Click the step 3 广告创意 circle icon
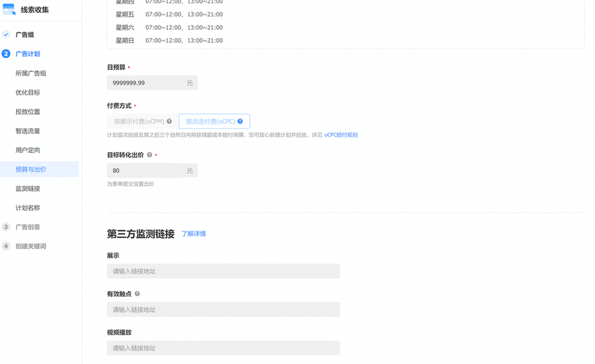595x364 pixels. (6, 227)
